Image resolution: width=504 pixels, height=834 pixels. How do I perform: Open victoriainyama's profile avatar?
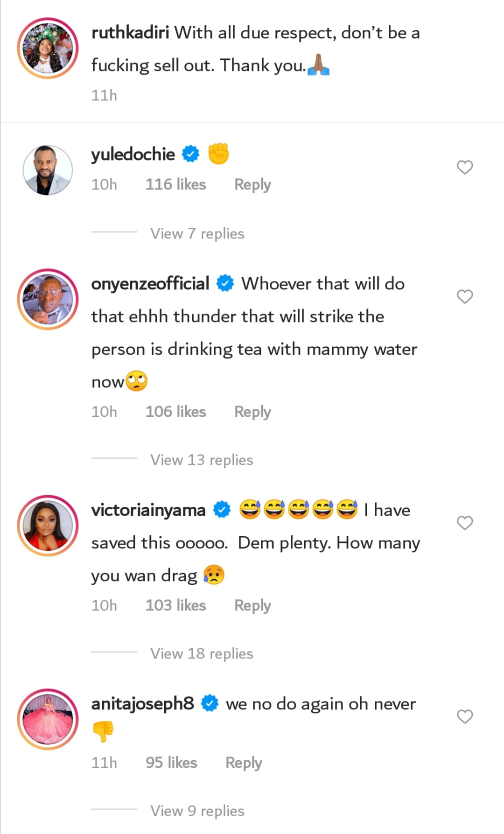[x=48, y=526]
